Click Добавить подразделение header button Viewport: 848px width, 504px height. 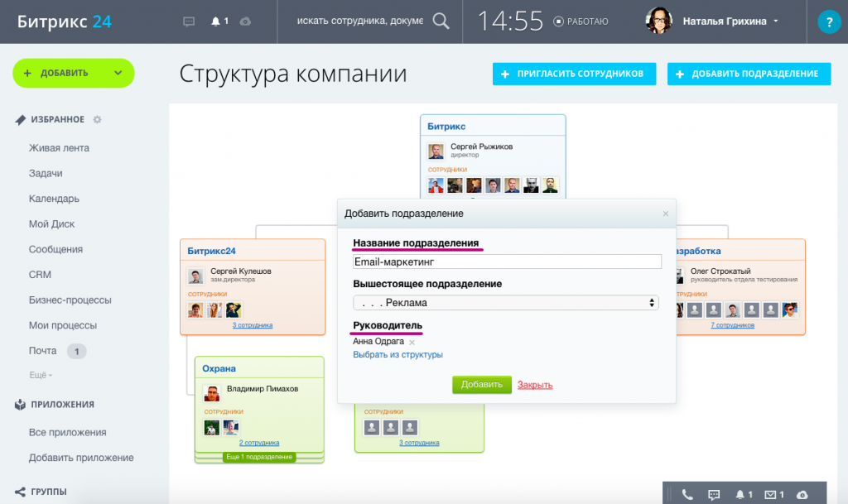point(749,74)
